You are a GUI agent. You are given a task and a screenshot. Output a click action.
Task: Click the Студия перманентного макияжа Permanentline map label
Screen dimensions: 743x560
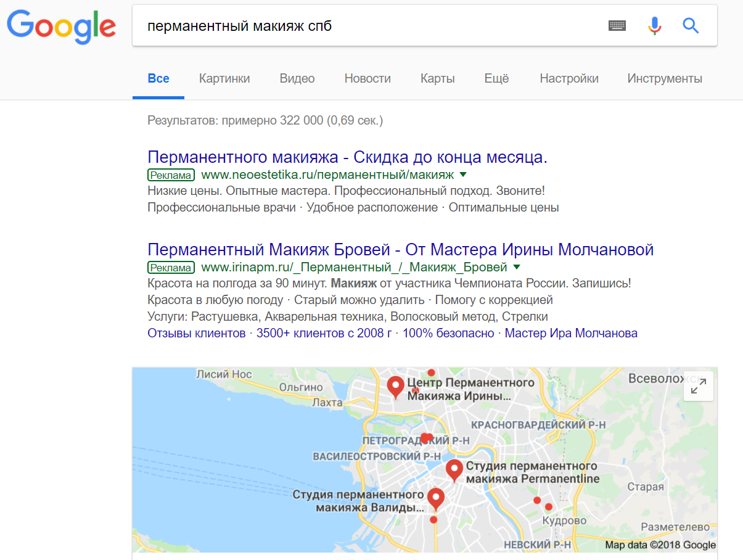coord(533,472)
